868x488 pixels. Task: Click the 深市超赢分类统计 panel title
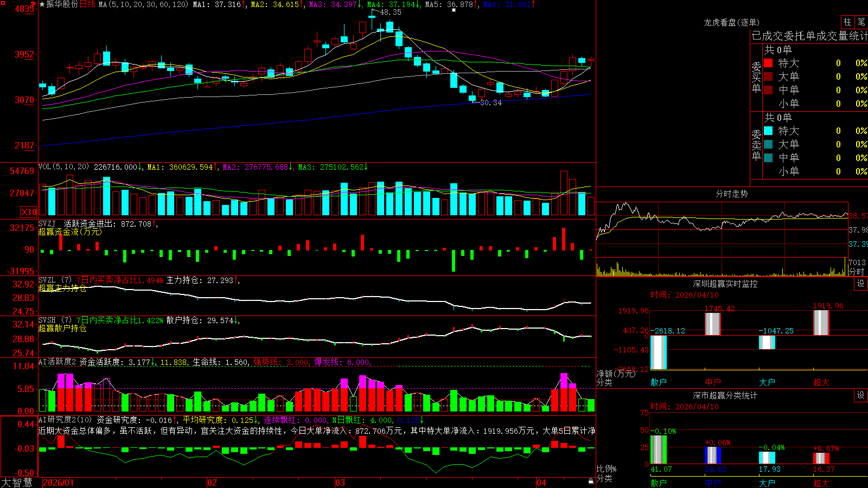coord(725,395)
